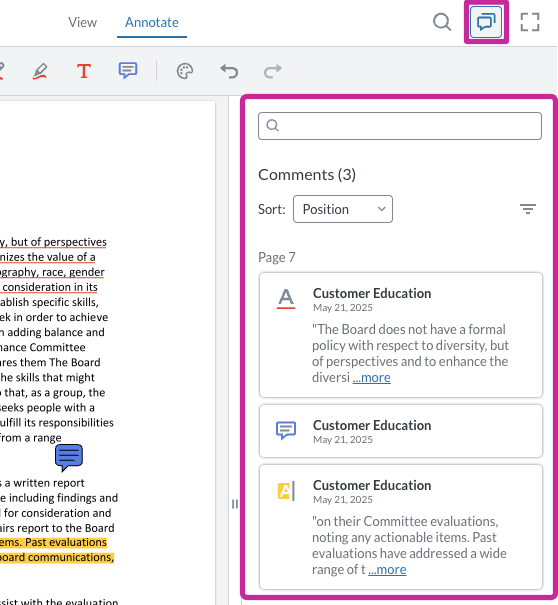Select the underline annotation comment card
This screenshot has height=605, width=558.
coord(401,335)
